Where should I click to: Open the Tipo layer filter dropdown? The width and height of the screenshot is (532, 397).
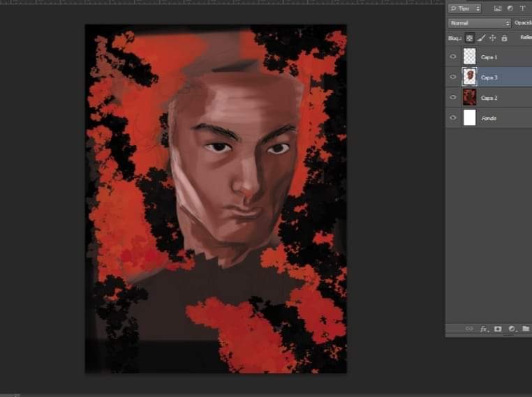tap(464, 8)
